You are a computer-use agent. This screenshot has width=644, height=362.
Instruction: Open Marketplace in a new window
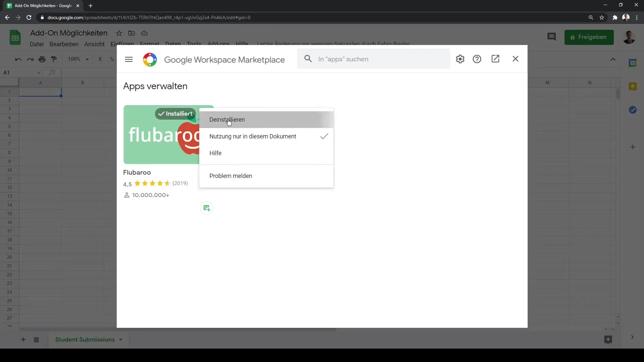495,59
